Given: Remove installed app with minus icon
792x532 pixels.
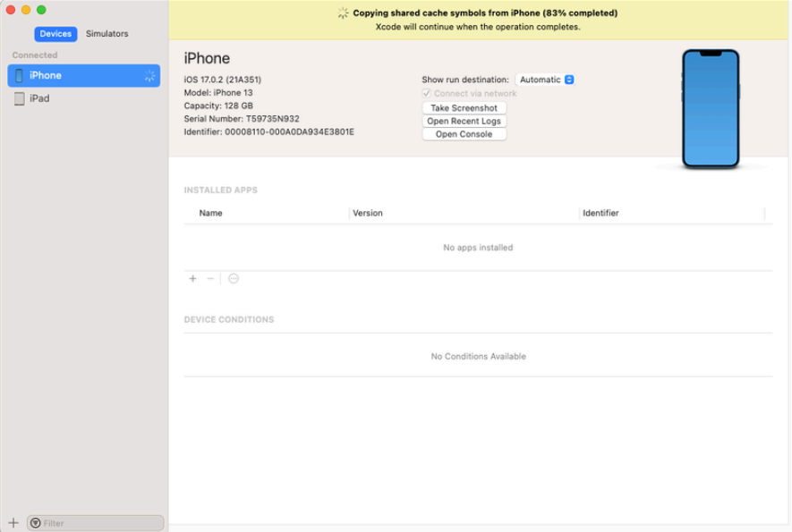Looking at the screenshot, I should tap(210, 279).
